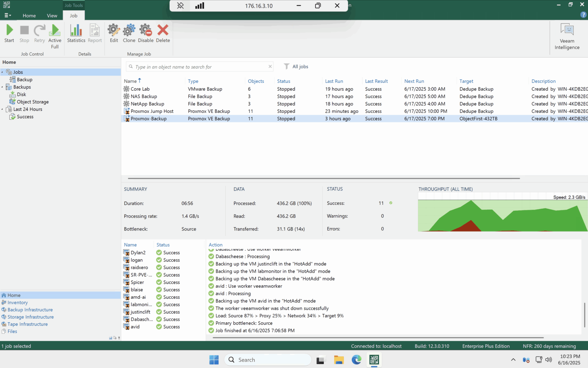Delete the selected job
588x368 pixels.
coord(163,33)
